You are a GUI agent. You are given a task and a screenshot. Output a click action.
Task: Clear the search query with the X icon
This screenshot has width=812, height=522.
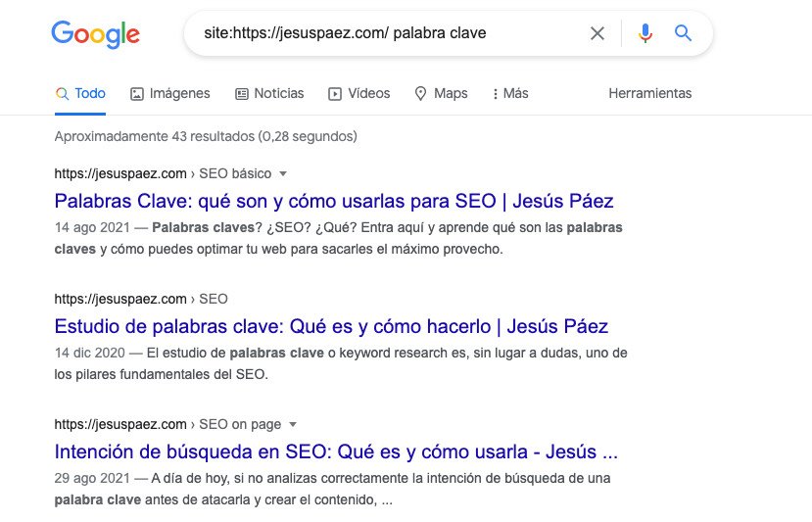coord(597,33)
